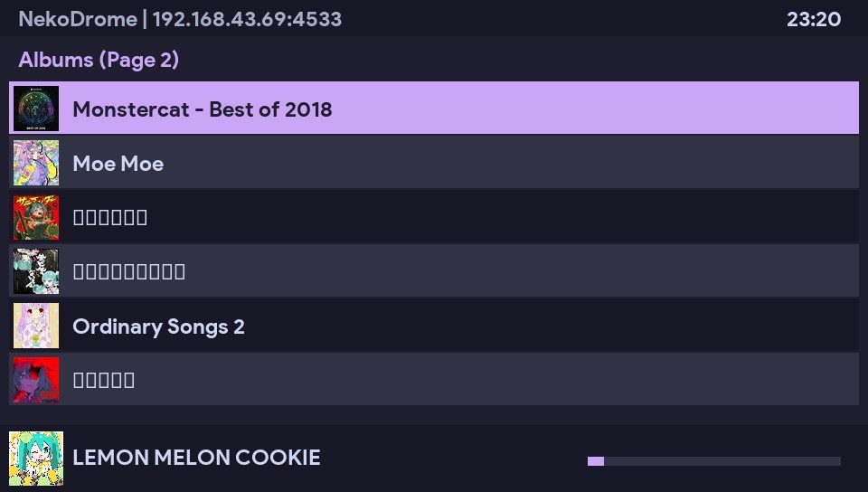
Task: Click the LEMON MELON COOKIE track title
Action: pyautogui.click(x=196, y=458)
